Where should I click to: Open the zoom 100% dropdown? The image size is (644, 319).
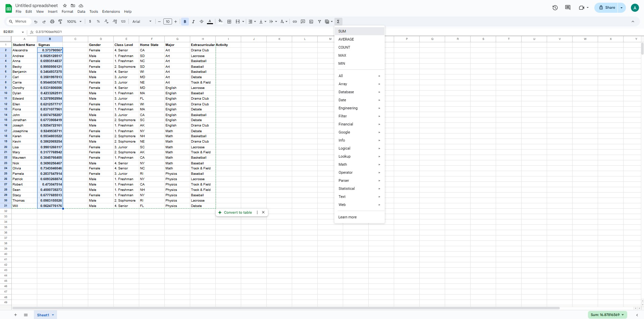pos(74,21)
